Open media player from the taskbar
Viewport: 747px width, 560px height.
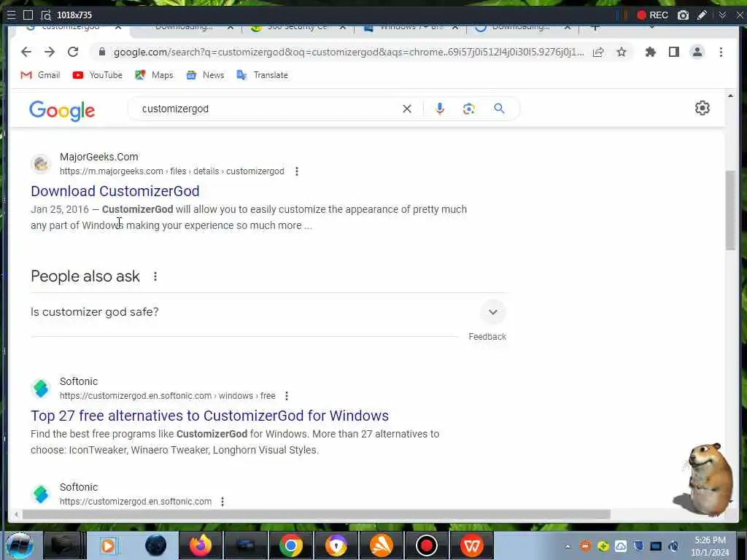[108, 545]
